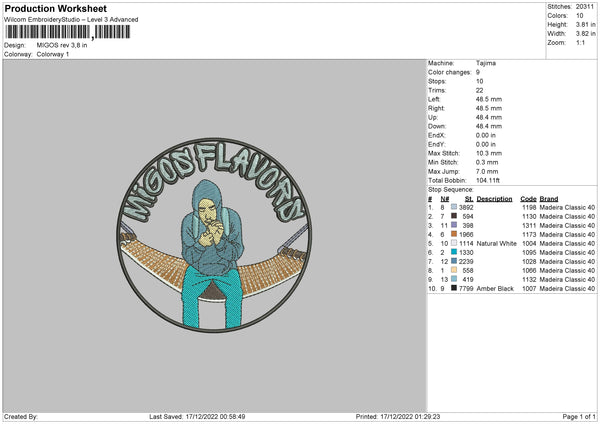Viewport: 600px width, 424px height.
Task: Click the dark brown swatch for code 1130
Action: [454, 216]
